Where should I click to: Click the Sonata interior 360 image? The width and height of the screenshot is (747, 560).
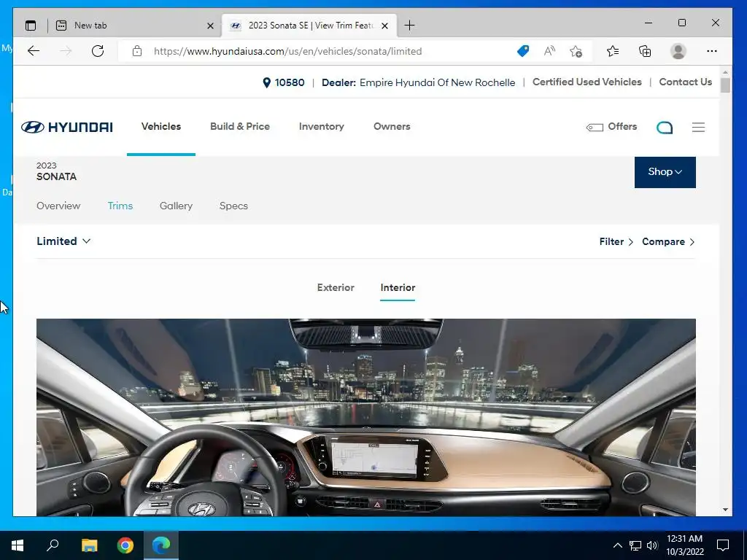click(366, 417)
